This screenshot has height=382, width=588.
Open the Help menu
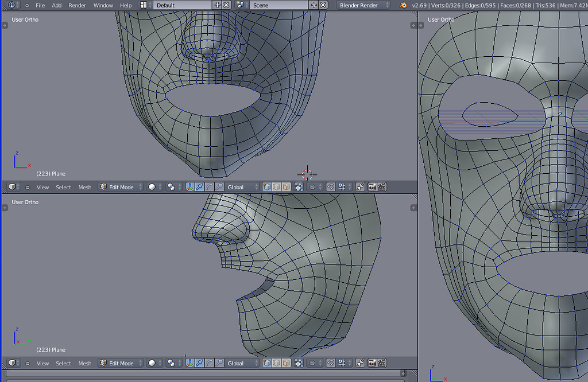tap(126, 5)
